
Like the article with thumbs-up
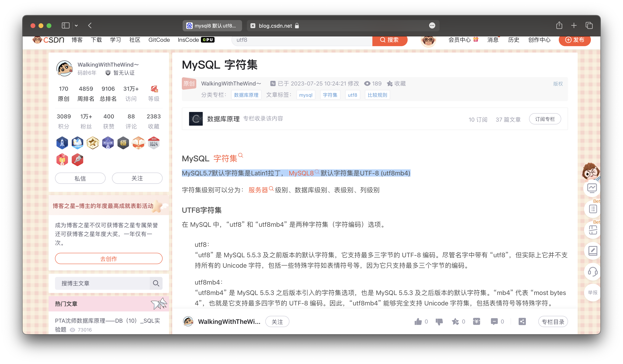[418, 321]
